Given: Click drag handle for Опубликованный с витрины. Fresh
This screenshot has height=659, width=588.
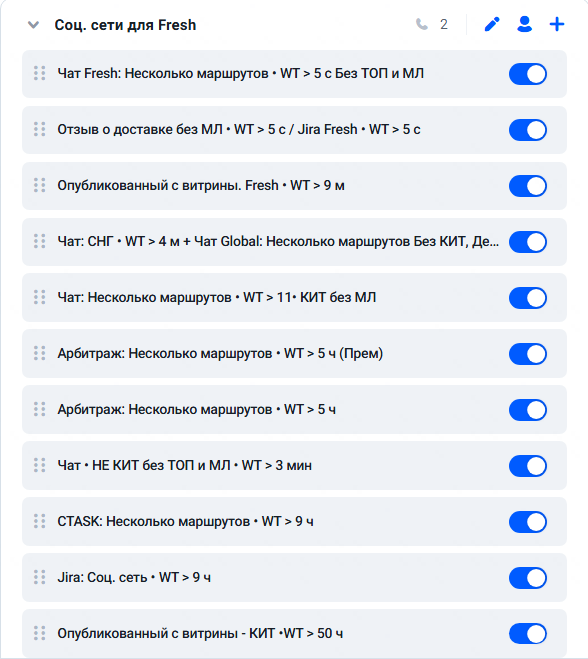Looking at the screenshot, I should coord(40,185).
